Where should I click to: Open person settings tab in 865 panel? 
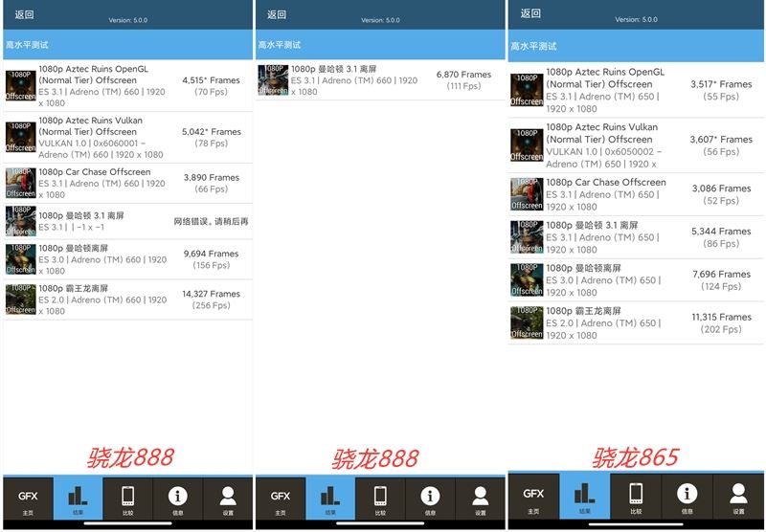738,497
